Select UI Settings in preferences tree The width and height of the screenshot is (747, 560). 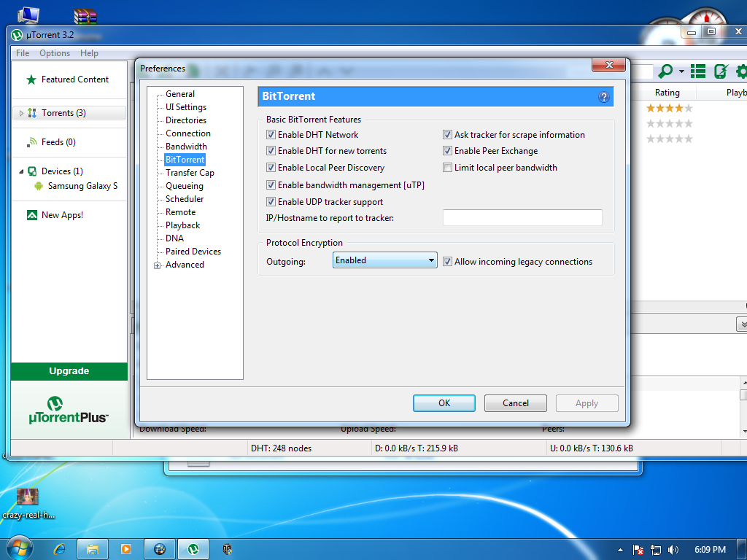tap(186, 107)
